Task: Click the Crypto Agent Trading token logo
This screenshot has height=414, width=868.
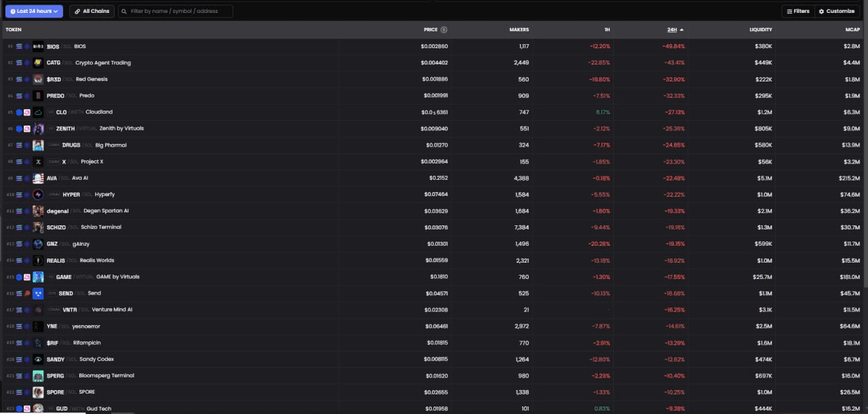Action: [x=38, y=62]
